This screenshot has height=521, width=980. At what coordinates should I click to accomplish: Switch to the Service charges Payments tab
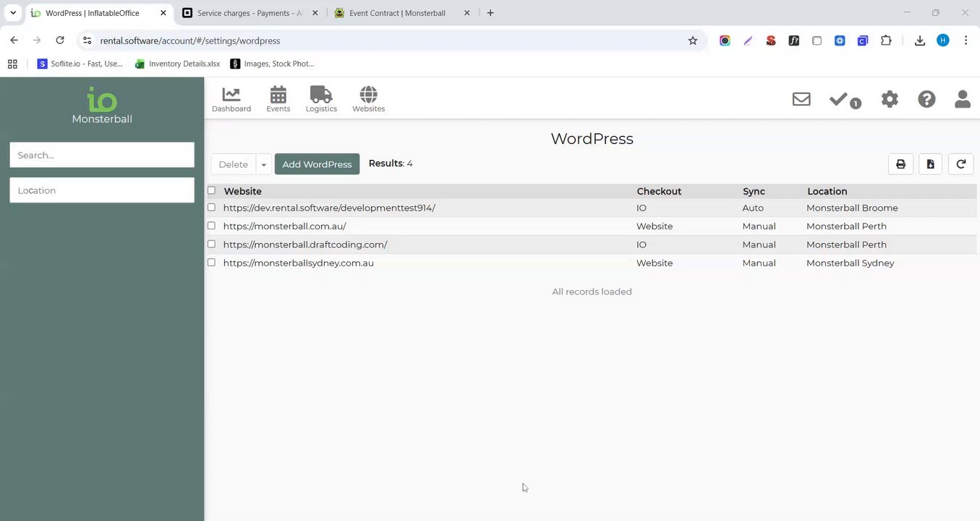[x=250, y=13]
